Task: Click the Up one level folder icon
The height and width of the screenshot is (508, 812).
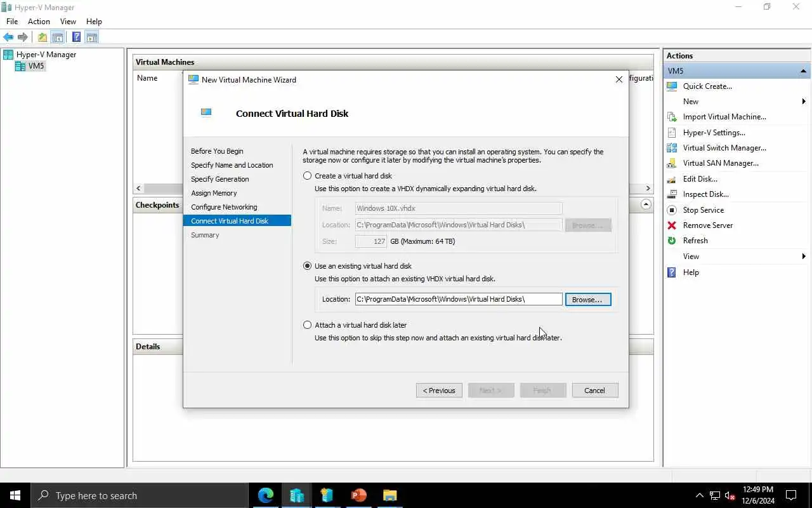Action: point(42,37)
